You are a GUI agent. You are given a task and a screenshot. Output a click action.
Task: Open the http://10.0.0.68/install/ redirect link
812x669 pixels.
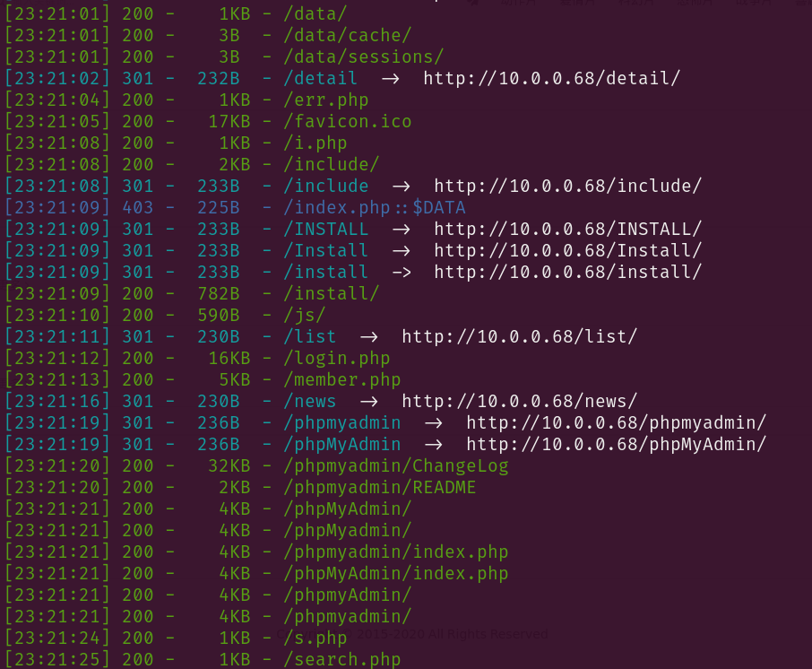[567, 272]
